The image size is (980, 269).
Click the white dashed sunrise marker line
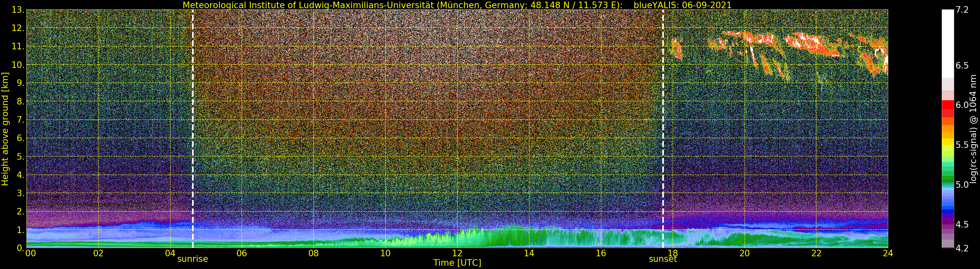(193, 129)
